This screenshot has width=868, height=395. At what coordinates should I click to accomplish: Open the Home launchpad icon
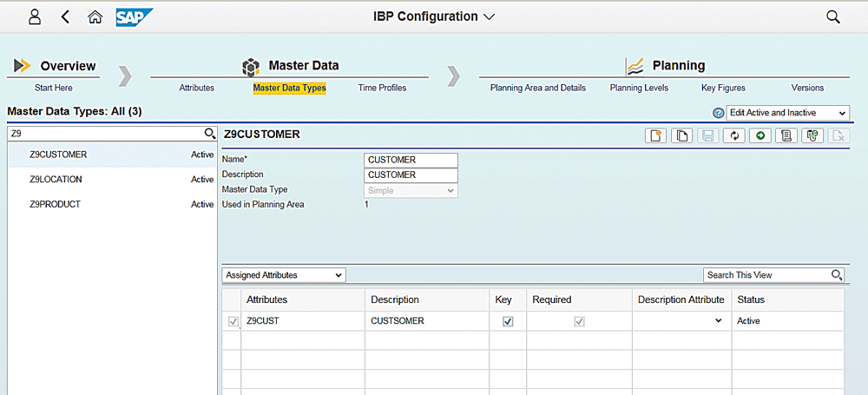click(95, 17)
